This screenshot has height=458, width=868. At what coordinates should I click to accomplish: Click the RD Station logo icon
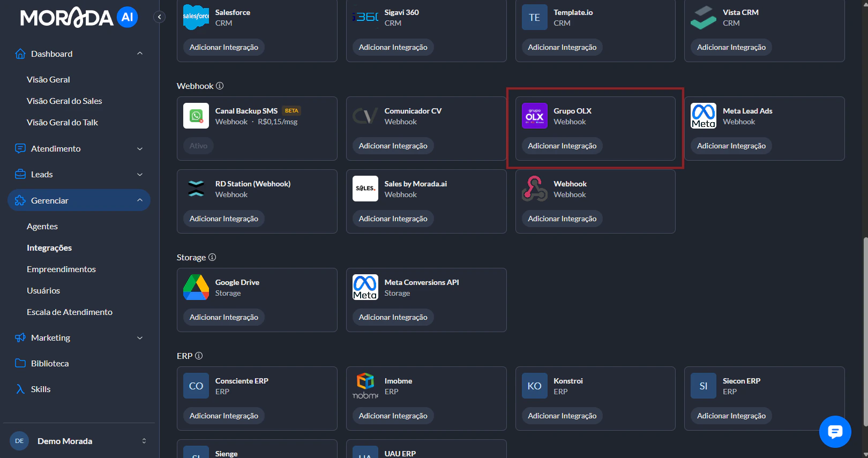pos(196,189)
